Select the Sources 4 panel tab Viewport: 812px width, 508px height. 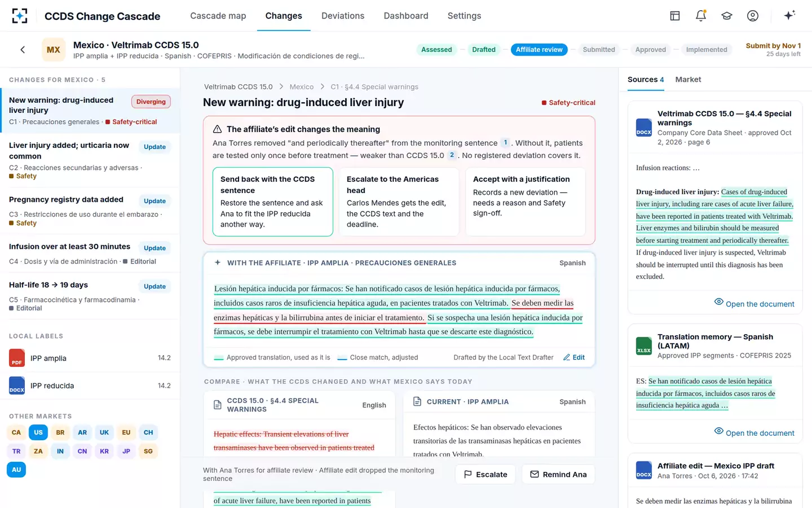tap(646, 80)
